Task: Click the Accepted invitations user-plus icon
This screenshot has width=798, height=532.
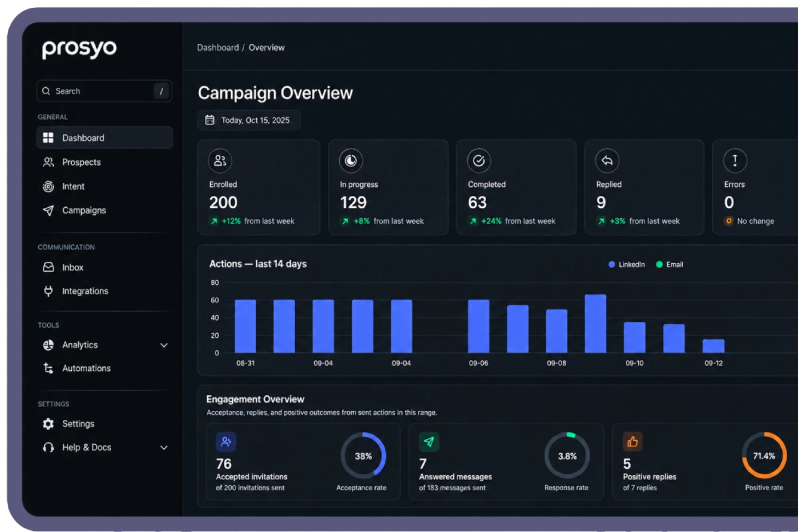Action: click(x=226, y=442)
